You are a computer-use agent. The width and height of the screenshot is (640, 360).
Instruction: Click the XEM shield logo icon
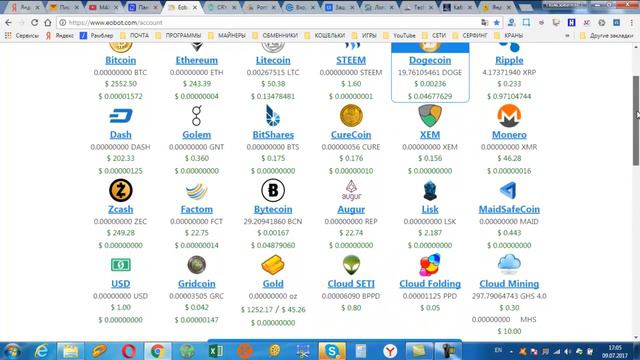pos(430,116)
